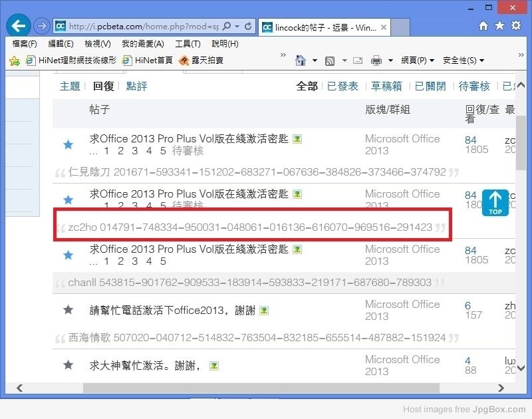Open the address bar search dropdown arrow
Screen dimensions: 532x419
point(237,27)
